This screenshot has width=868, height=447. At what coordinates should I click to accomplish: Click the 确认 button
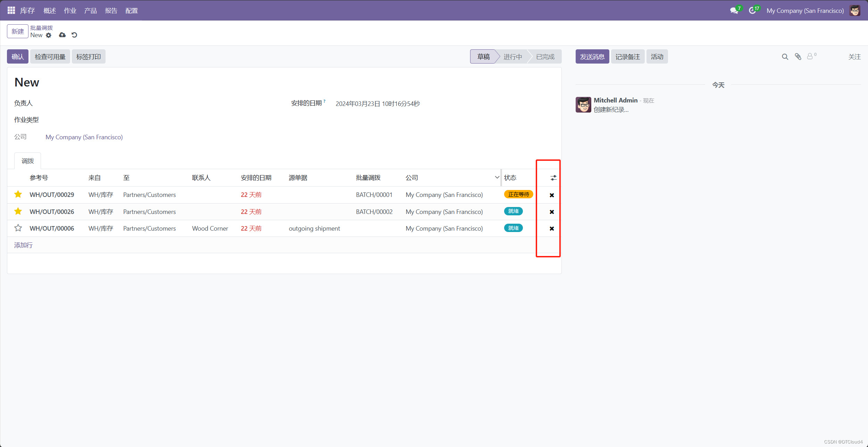pyautogui.click(x=18, y=57)
